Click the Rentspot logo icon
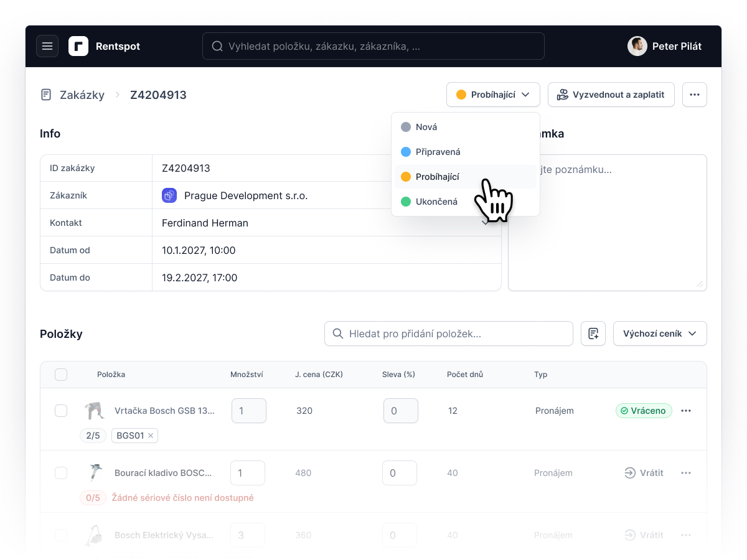Viewport: 747px width, 560px height. click(78, 46)
